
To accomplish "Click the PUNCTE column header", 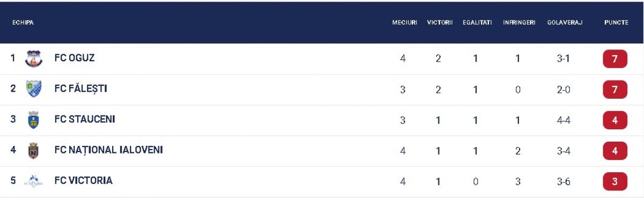I will (x=616, y=23).
